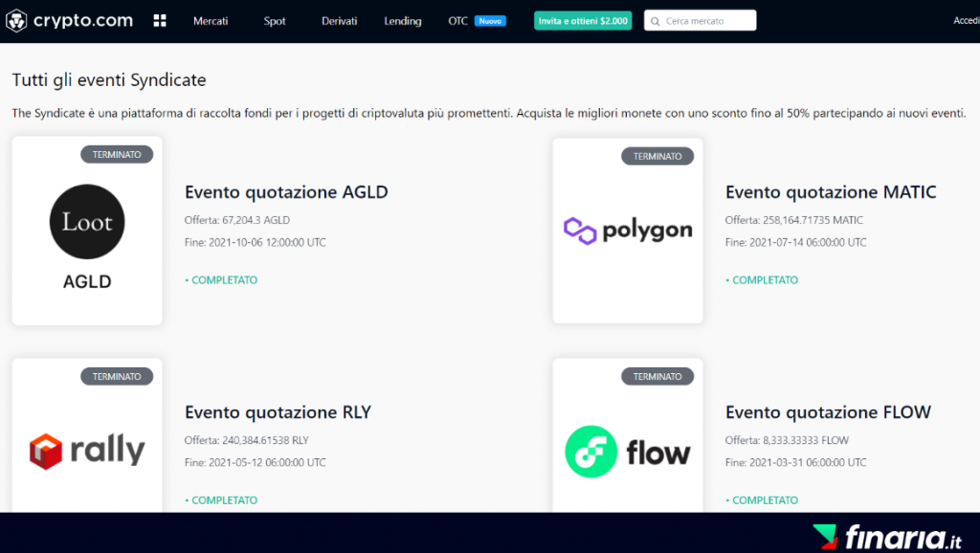Click 'Fine: 2021-07-14 06:00:00 UTC' text
Viewport: 980px width, 553px height.
point(795,242)
